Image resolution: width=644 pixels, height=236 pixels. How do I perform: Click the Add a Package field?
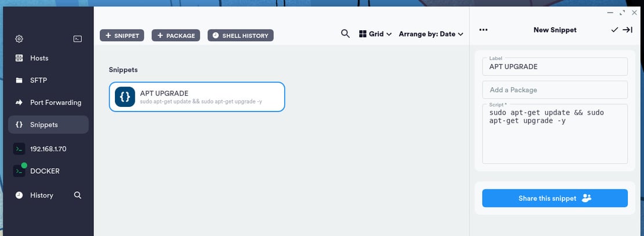(x=555, y=90)
